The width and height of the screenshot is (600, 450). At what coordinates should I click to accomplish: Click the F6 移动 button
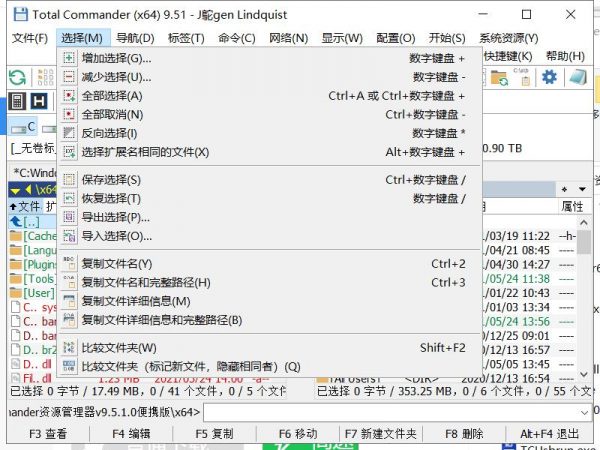point(298,434)
